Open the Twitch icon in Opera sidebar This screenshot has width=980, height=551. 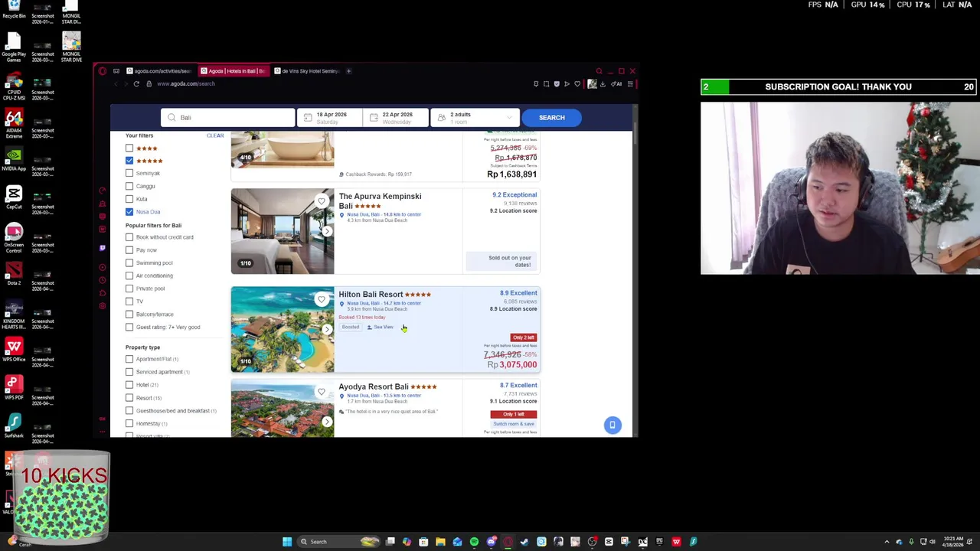pyautogui.click(x=102, y=248)
